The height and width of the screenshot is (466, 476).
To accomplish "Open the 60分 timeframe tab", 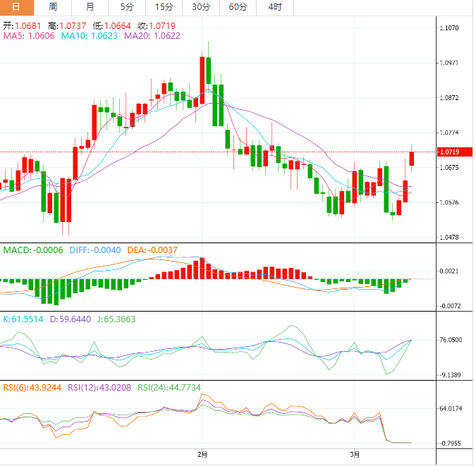I will pyautogui.click(x=238, y=7).
